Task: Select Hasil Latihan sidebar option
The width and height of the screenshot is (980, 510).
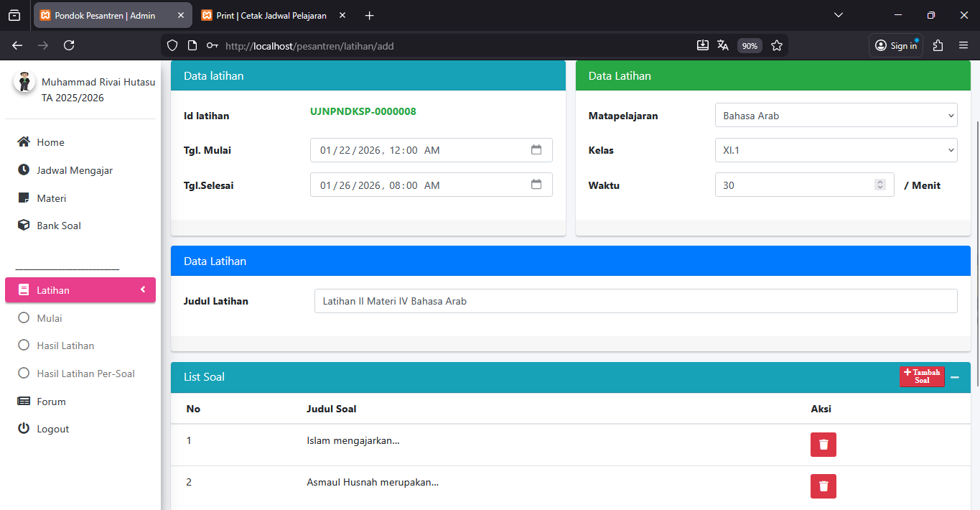Action: [x=65, y=346]
